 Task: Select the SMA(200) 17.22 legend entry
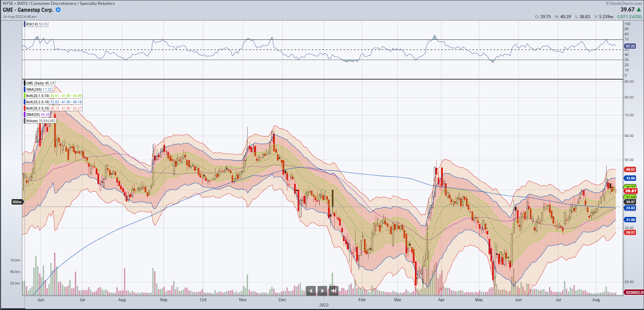coord(39,89)
